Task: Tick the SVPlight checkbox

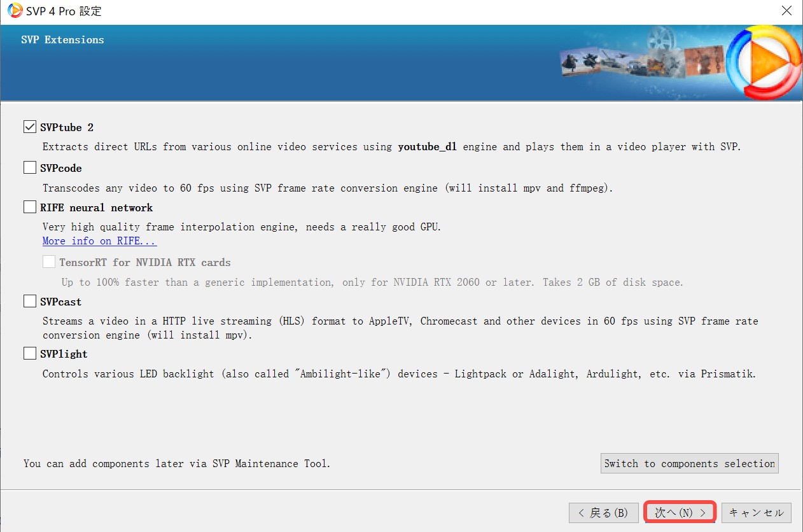Action: coord(30,354)
